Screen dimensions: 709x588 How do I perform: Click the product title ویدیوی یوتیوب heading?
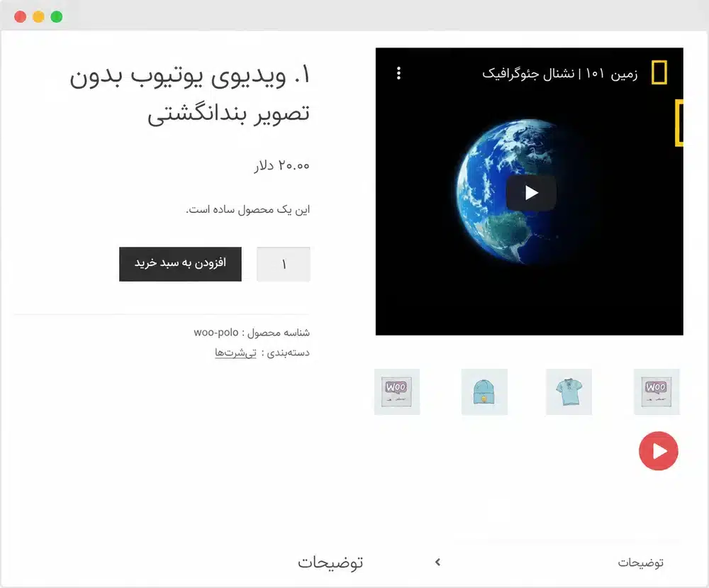[190, 94]
